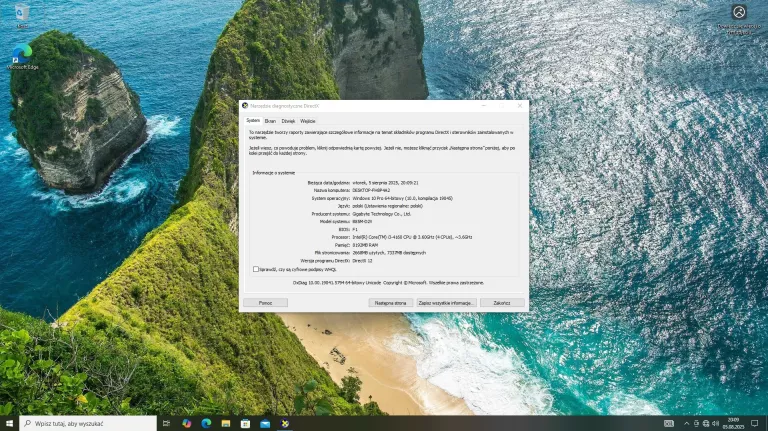This screenshot has height=431, width=768.
Task: Switch to the Dźwięk tab
Action: [x=288, y=120]
